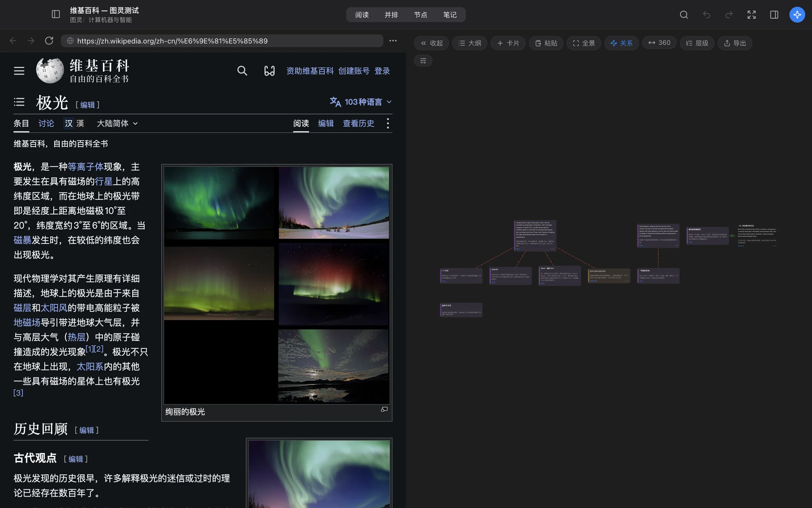Viewport: 812px width, 508px height.
Task: Toggle the 层级 hierarchy view
Action: coord(697,43)
